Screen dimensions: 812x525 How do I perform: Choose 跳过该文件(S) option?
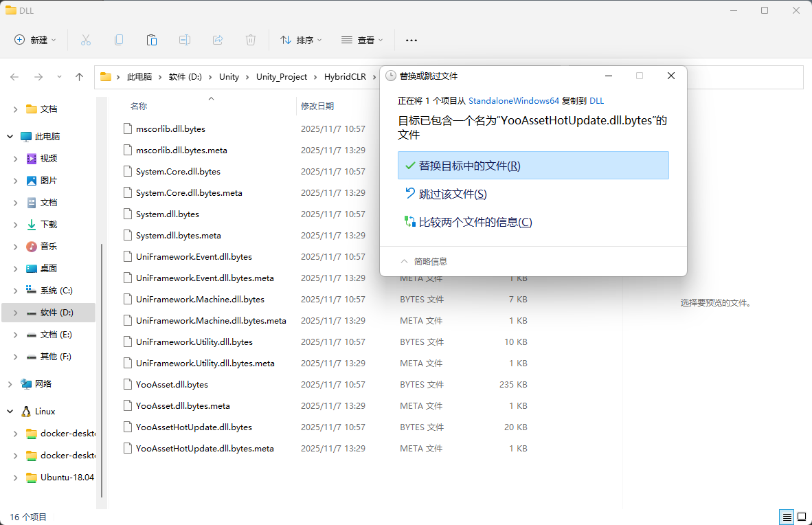[x=533, y=194]
